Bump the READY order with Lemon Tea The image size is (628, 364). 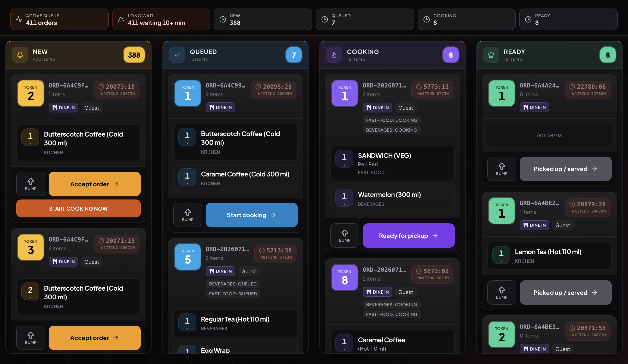click(x=502, y=293)
